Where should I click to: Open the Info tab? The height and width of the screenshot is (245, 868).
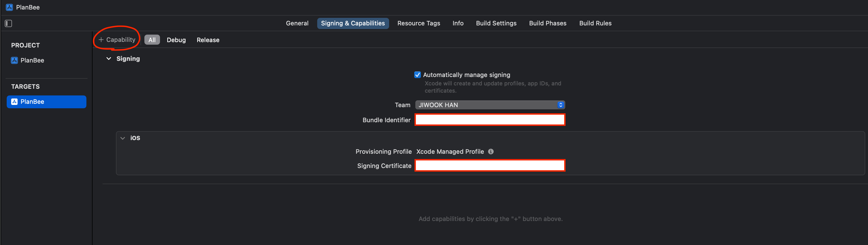(458, 23)
